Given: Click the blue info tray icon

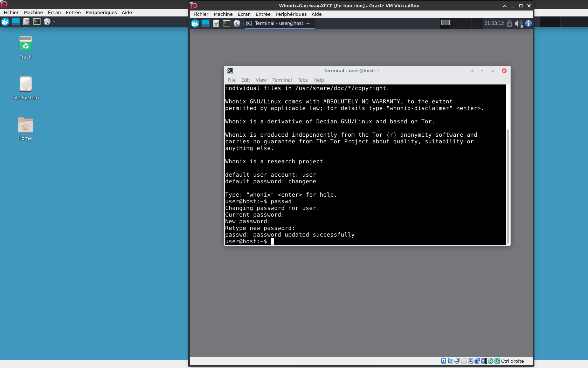Looking at the screenshot, I should (528, 23).
